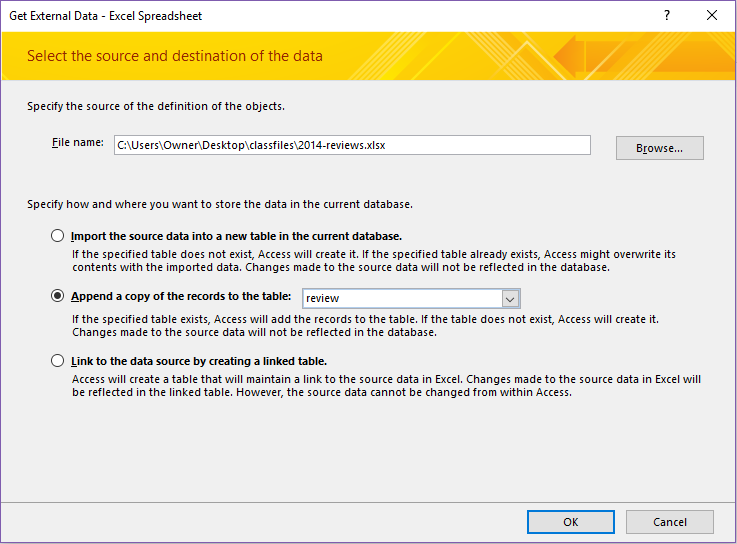Image resolution: width=737 pixels, height=544 pixels.
Task: Click the linked table description paragraph
Action: click(x=386, y=385)
